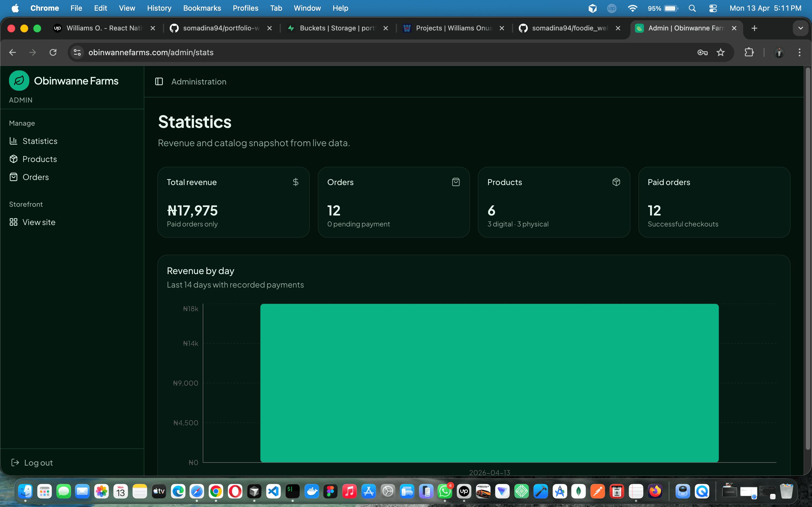Click the dollar icon on Total revenue card

295,182
